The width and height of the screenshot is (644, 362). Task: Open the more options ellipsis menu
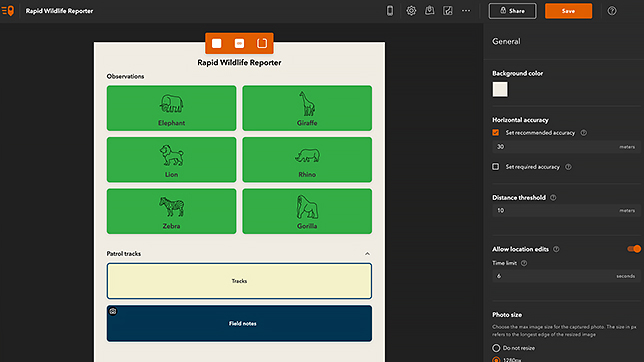(x=466, y=11)
